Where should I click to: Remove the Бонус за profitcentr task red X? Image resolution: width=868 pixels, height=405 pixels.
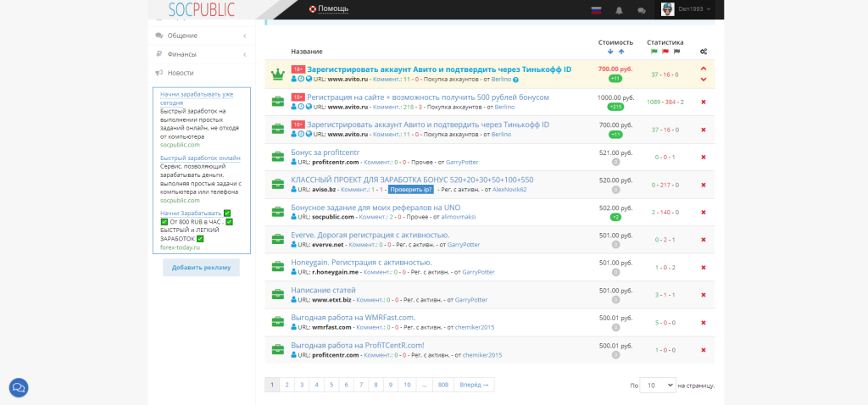704,157
